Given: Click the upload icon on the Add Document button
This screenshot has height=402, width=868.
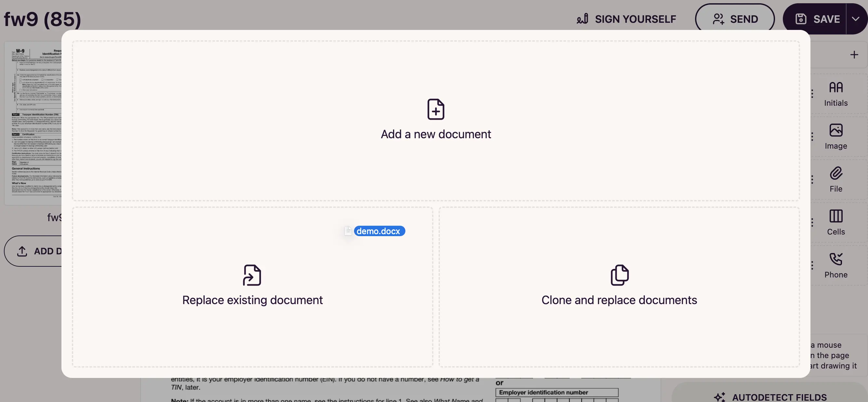Looking at the screenshot, I should pos(22,251).
